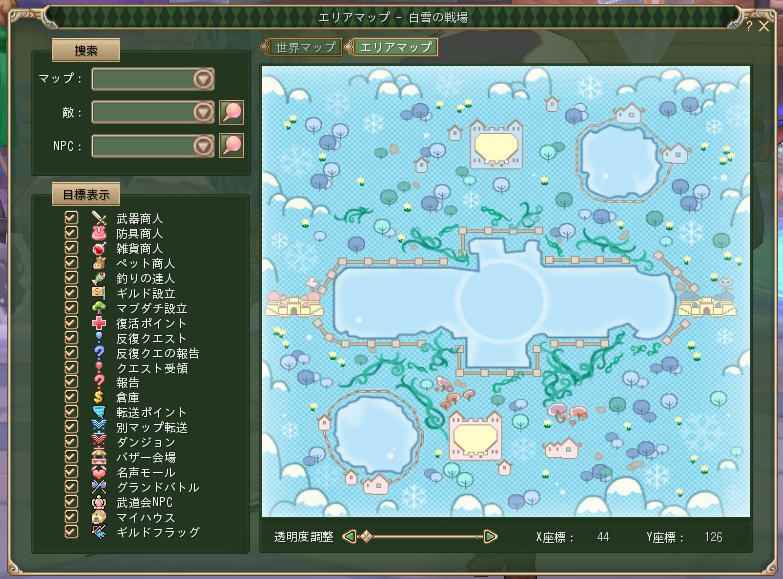Disable the ギルドフラッグ checkbox
This screenshot has width=783, height=579.
coord(71,532)
